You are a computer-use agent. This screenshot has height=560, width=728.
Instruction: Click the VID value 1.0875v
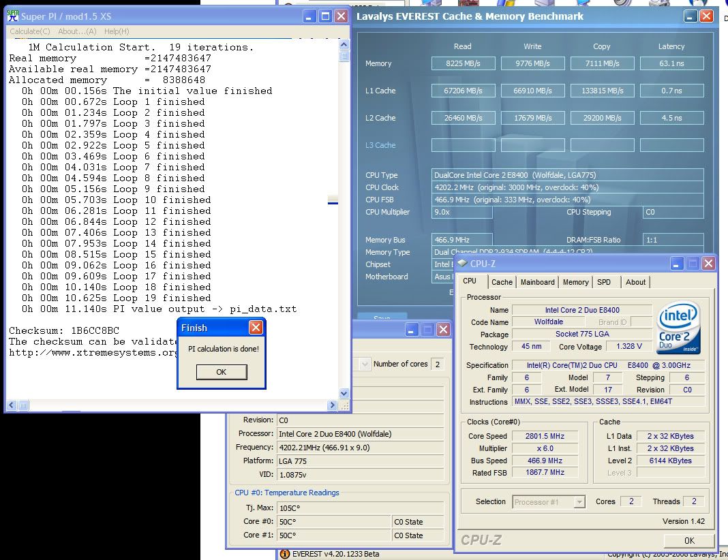tap(360, 475)
